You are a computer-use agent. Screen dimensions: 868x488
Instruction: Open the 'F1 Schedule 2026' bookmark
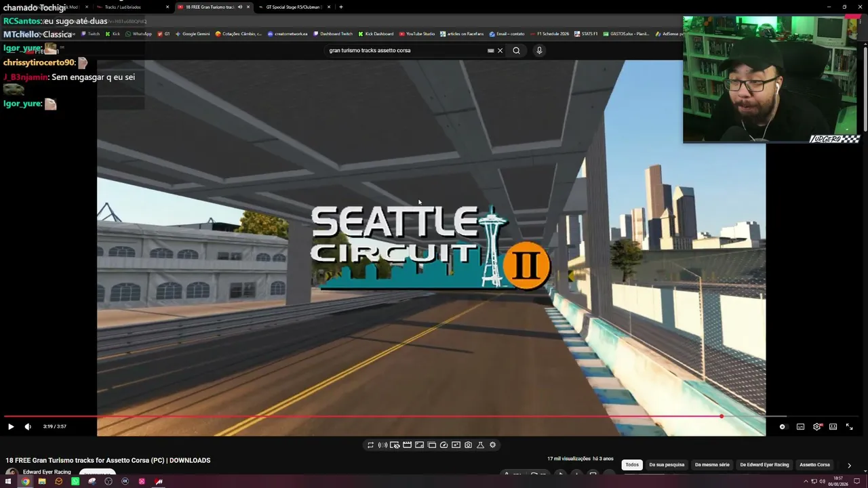(x=550, y=34)
